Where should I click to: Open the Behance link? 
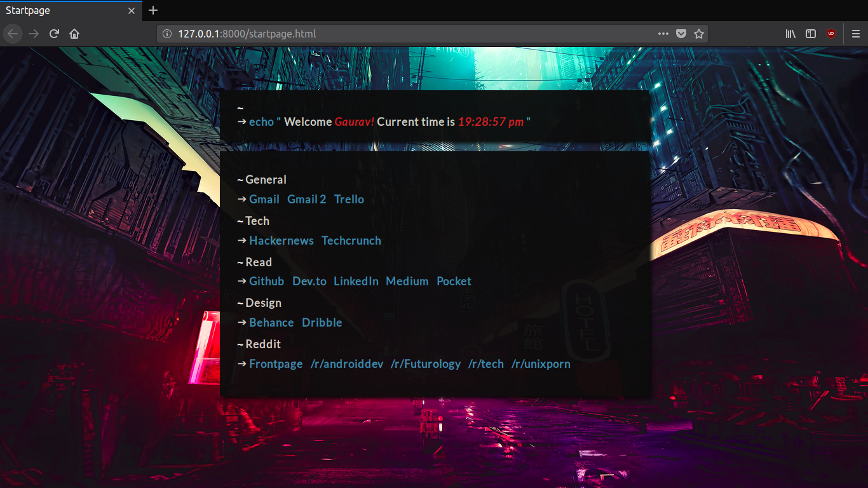click(x=271, y=323)
